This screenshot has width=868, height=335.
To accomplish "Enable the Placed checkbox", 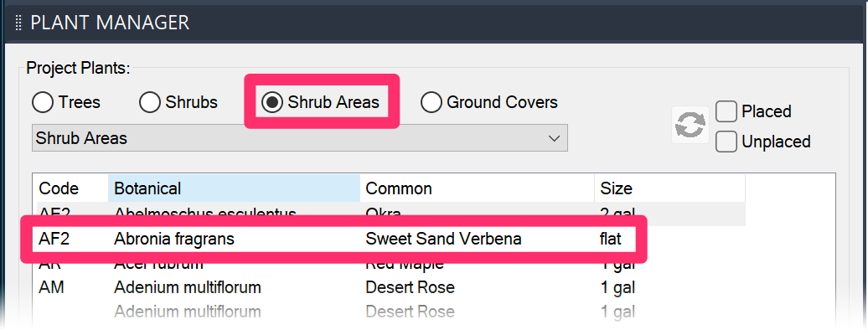I will point(753,111).
